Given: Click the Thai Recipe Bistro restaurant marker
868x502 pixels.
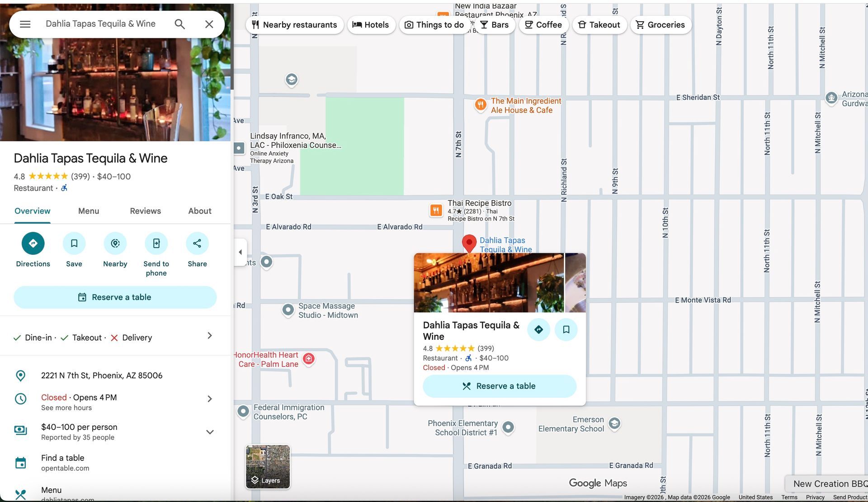Looking at the screenshot, I should coord(436,210).
